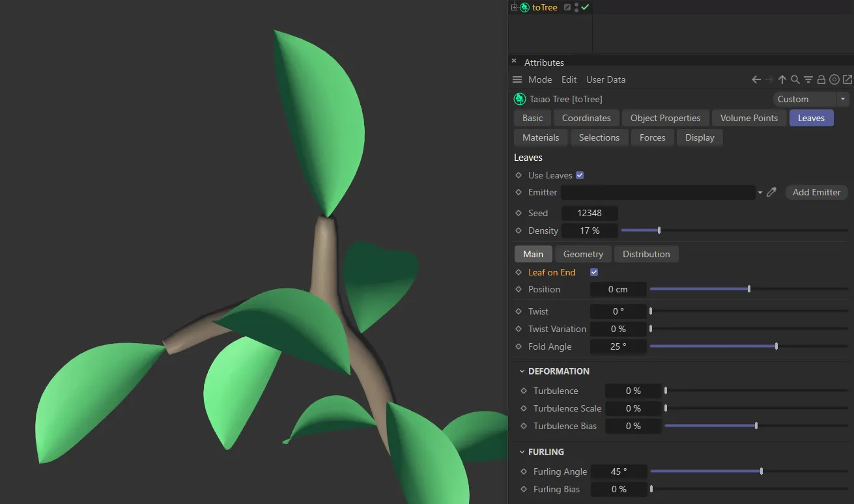Viewport: 854px width, 504px height.
Task: Select the Taiao Tree object icon beside toTree
Action: pos(519,98)
